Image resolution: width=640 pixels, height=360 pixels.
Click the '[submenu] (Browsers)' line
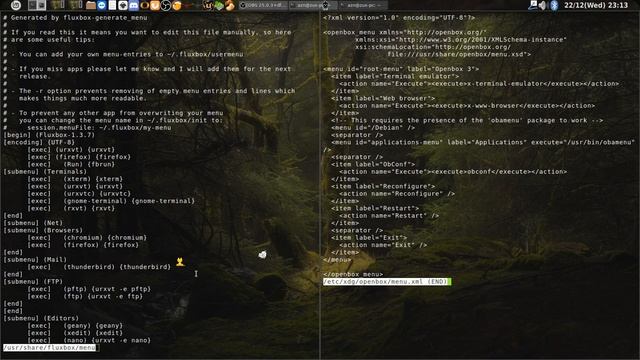pyautogui.click(x=43, y=231)
